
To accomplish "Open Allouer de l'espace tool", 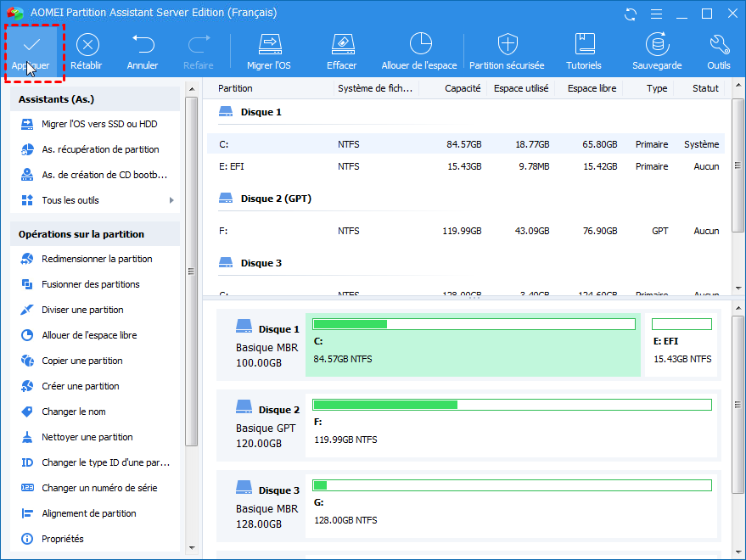I will pyautogui.click(x=419, y=51).
